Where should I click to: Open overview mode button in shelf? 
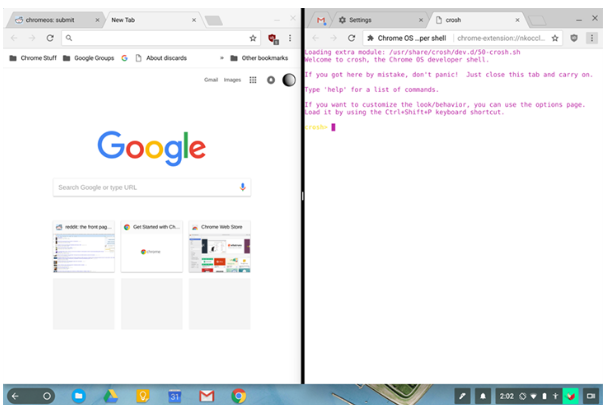(x=591, y=396)
